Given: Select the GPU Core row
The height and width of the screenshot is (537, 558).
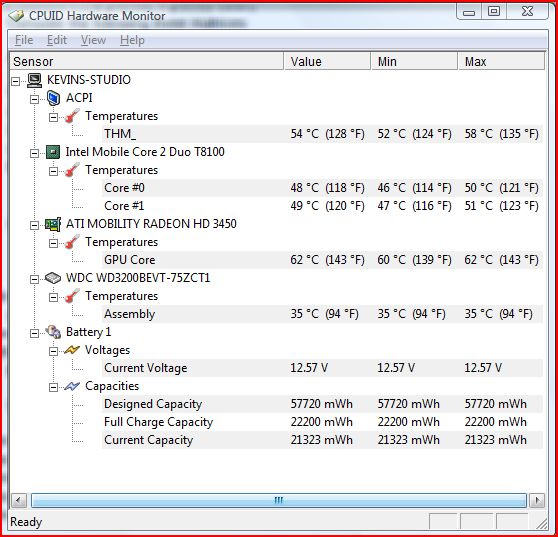Looking at the screenshot, I should coord(322,260).
